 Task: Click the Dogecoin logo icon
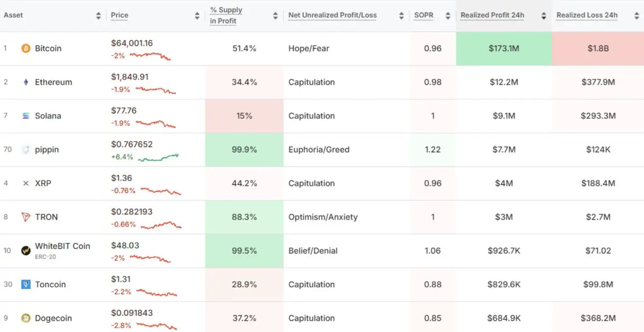click(x=26, y=318)
